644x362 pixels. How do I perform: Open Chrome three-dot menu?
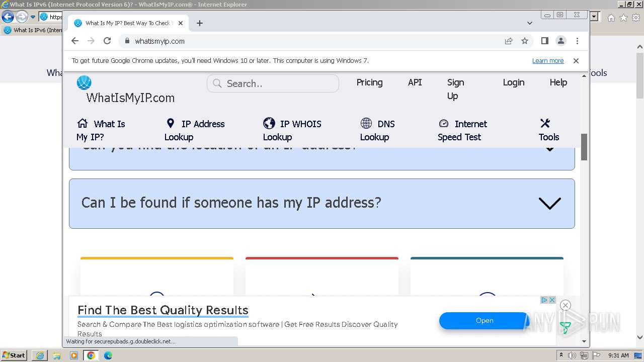pyautogui.click(x=577, y=41)
